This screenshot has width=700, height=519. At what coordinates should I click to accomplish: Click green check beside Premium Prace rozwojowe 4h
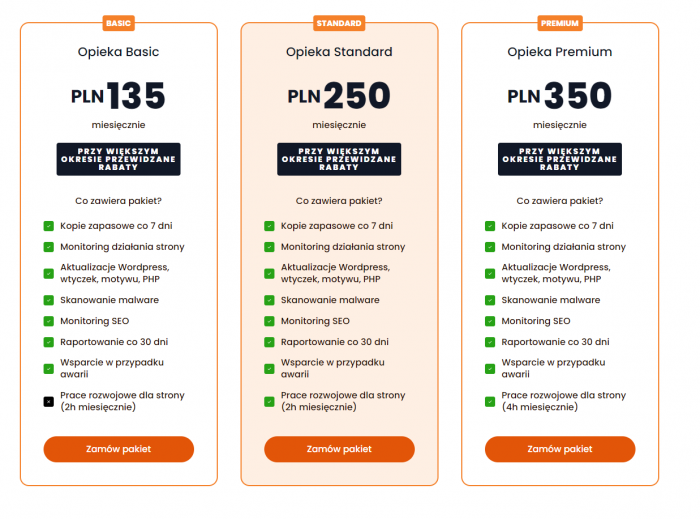click(490, 401)
